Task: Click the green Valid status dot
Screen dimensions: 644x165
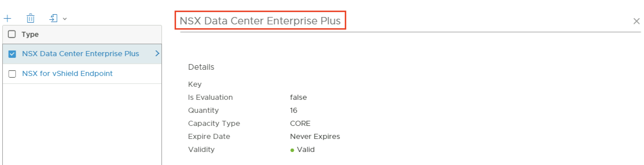Action: pyautogui.click(x=292, y=150)
